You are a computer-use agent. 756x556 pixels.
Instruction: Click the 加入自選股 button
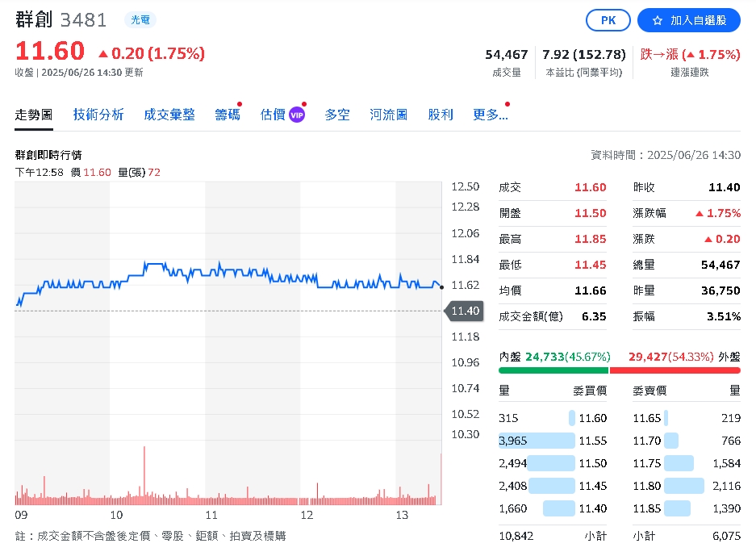click(x=689, y=20)
